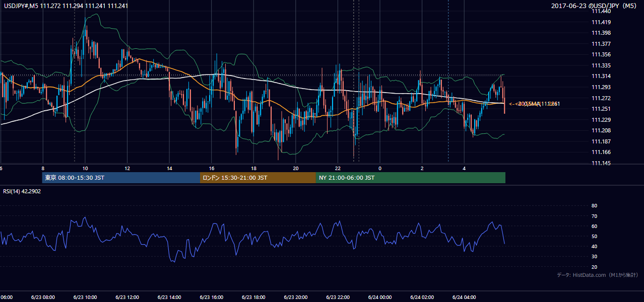Image resolution: width=644 pixels, height=302 pixels.
Task: Click the RSI scale level 40
Action: pyautogui.click(x=594, y=246)
